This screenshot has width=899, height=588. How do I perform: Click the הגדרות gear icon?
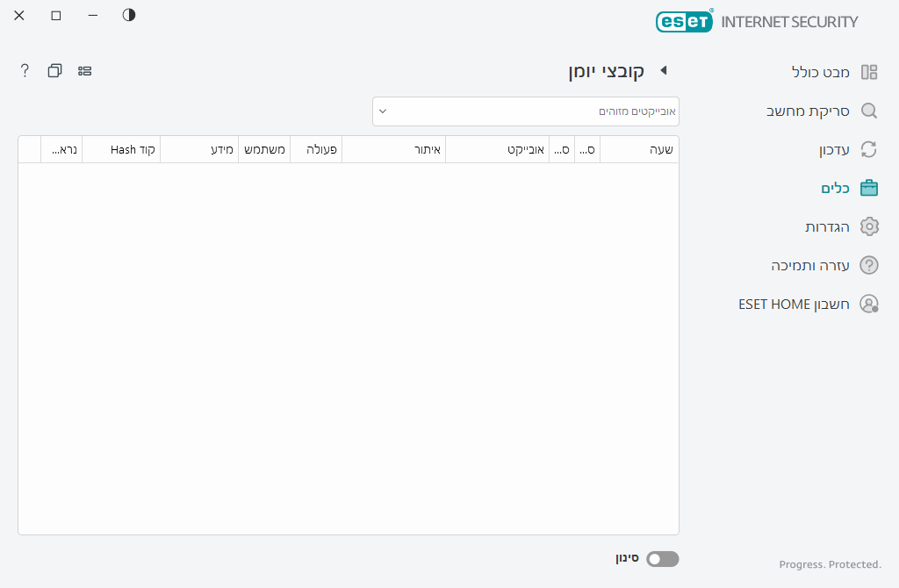pyautogui.click(x=869, y=227)
